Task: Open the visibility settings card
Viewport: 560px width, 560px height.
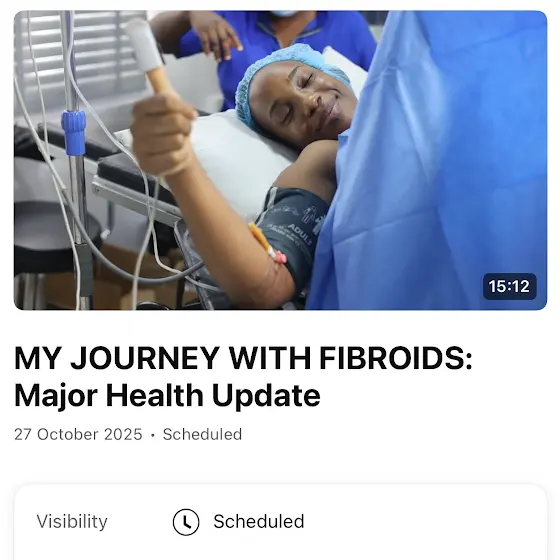Action: pyautogui.click(x=280, y=522)
